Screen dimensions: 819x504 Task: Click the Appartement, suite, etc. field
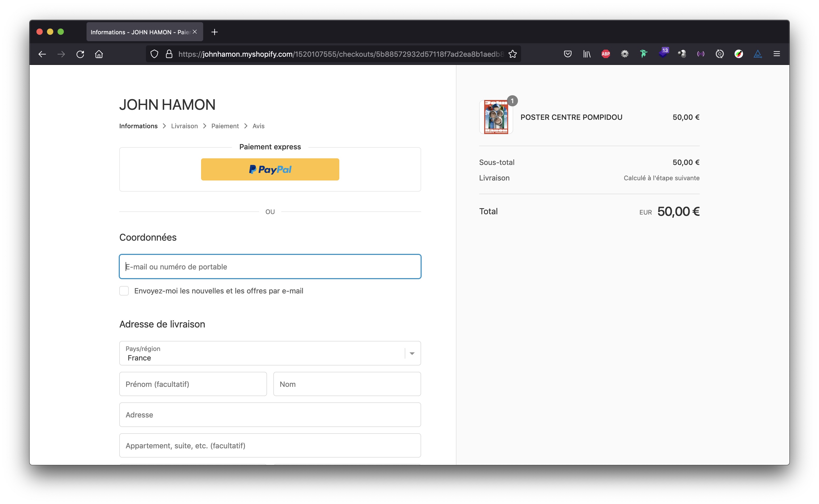click(x=270, y=445)
